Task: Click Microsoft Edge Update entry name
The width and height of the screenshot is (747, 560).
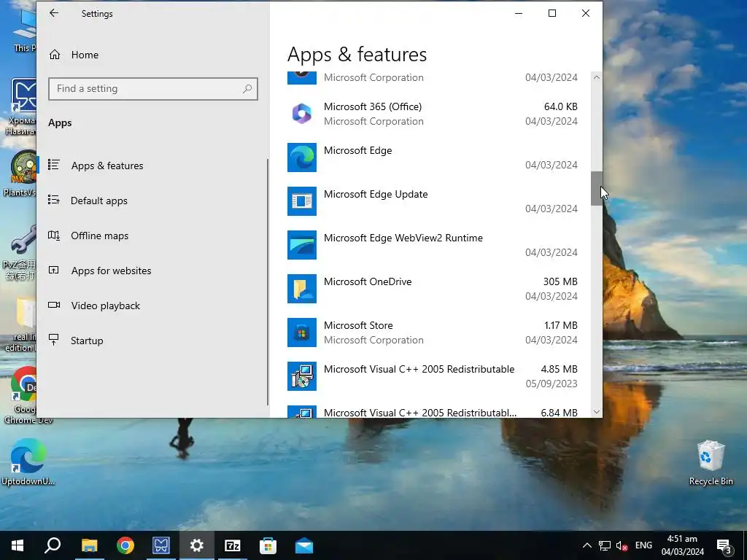Action: 376,194
